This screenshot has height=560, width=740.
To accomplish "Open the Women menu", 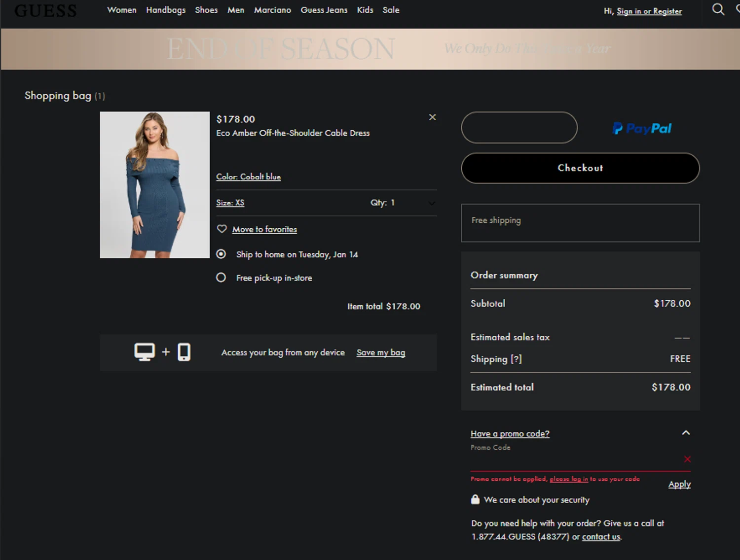I will coord(122,10).
